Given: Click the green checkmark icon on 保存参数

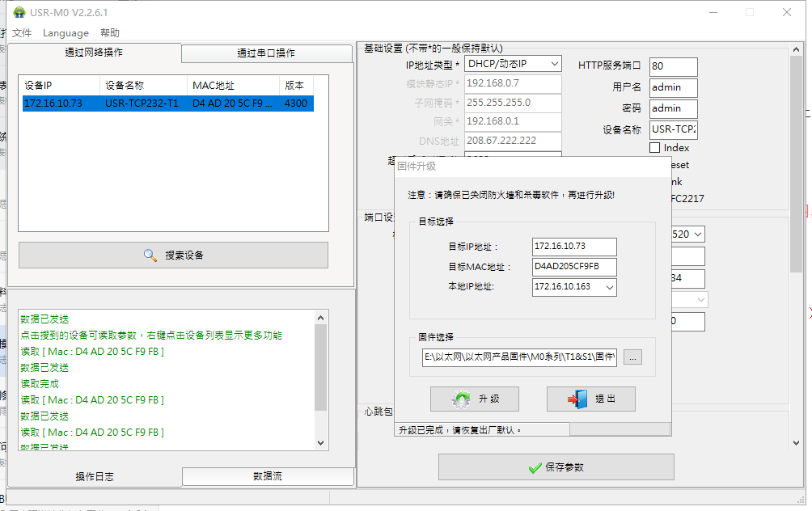Looking at the screenshot, I should click(x=534, y=467).
